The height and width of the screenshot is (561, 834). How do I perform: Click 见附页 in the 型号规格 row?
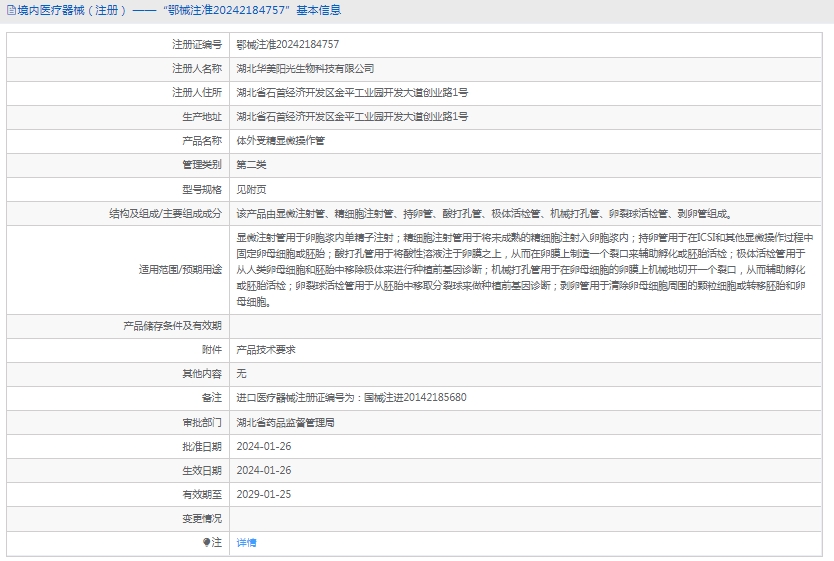[251, 188]
